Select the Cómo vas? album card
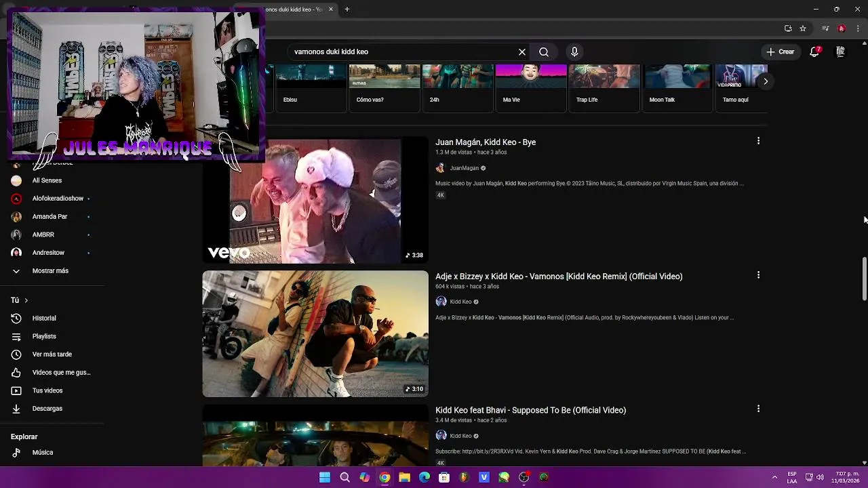The image size is (868, 488). click(384, 88)
